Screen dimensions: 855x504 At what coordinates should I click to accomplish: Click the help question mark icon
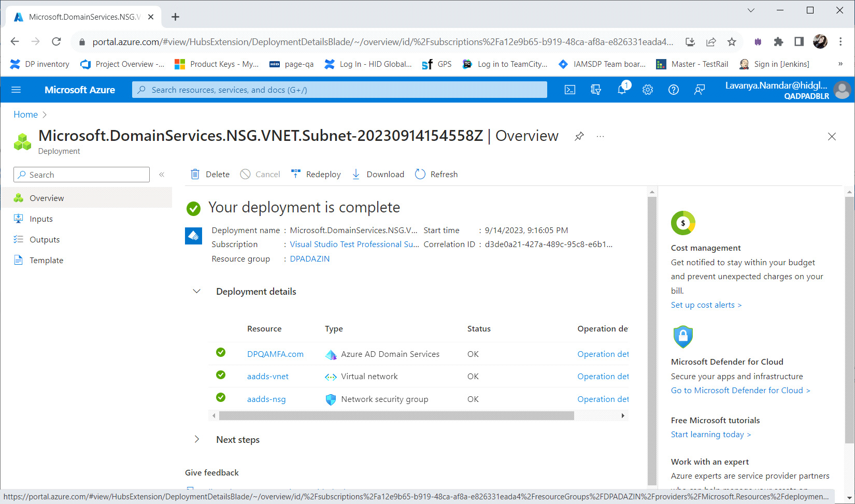(673, 90)
